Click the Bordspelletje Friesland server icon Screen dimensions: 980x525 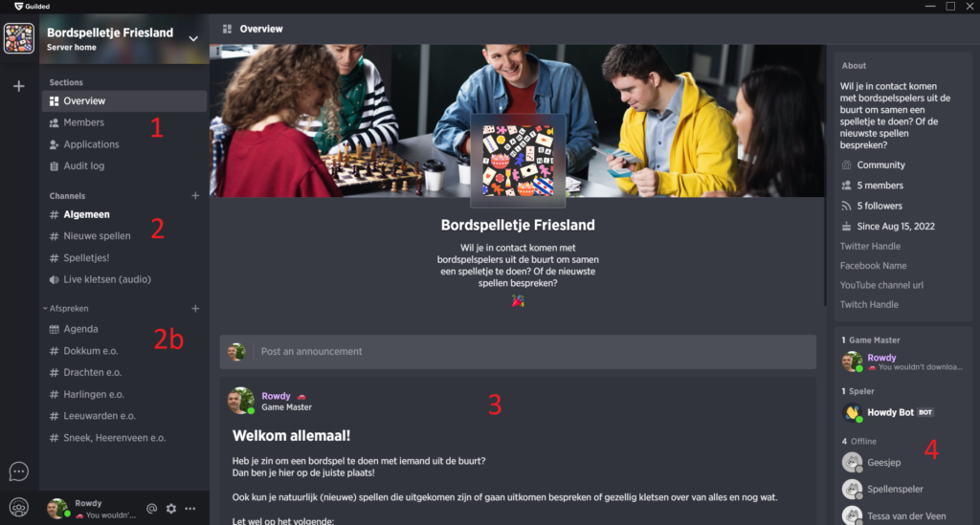tap(19, 38)
